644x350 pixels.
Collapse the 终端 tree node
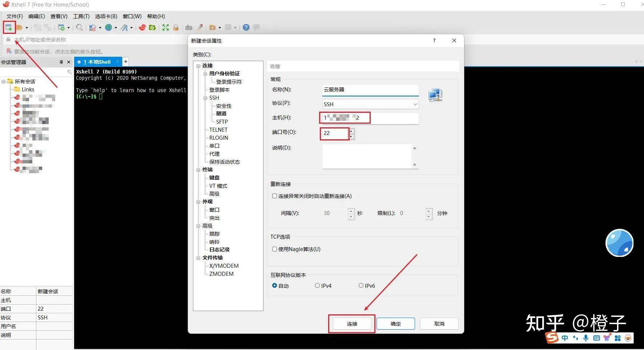[x=198, y=170]
